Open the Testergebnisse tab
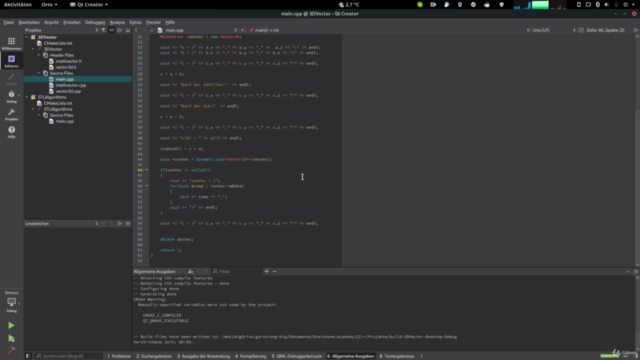Screen dimensions: 640x360 [397, 356]
